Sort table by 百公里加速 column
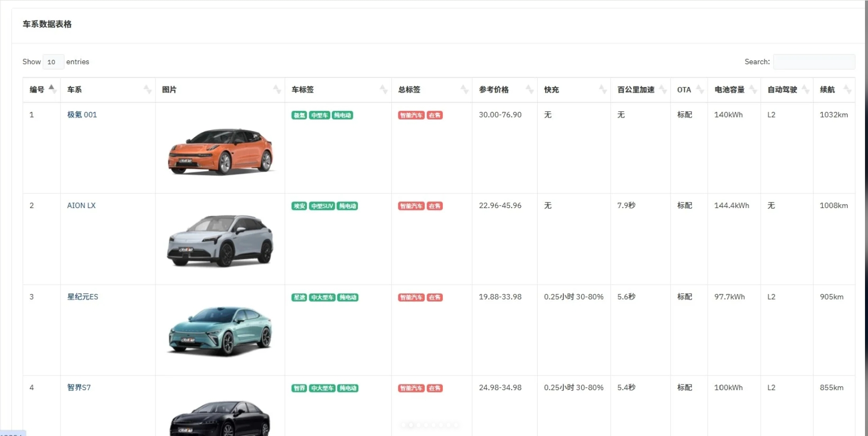 pos(641,90)
